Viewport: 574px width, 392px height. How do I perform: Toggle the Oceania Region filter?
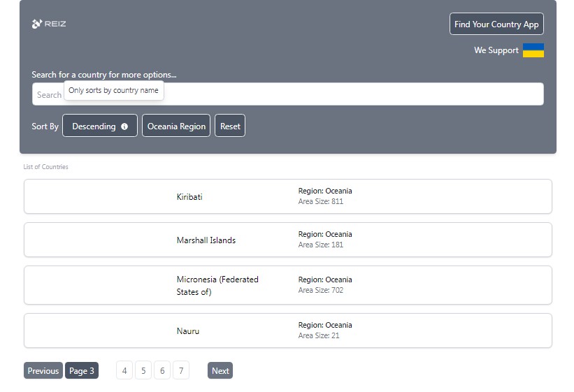pos(176,126)
